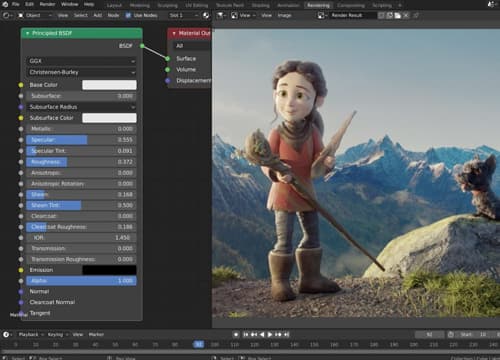Click the browse image icon before Render Result

tap(322, 15)
